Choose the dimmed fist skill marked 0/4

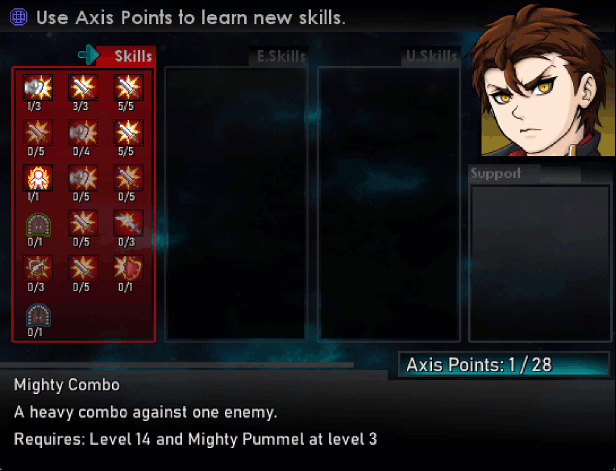point(83,132)
